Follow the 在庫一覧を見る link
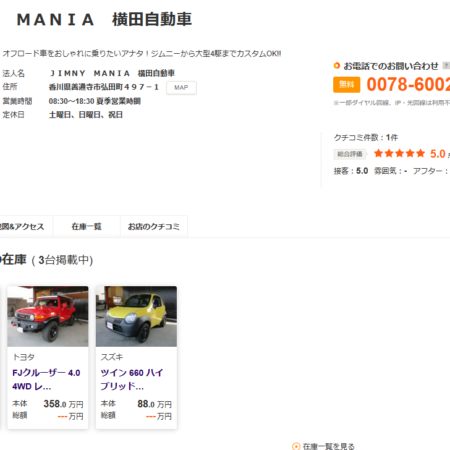450x450 pixels. [x=328, y=446]
